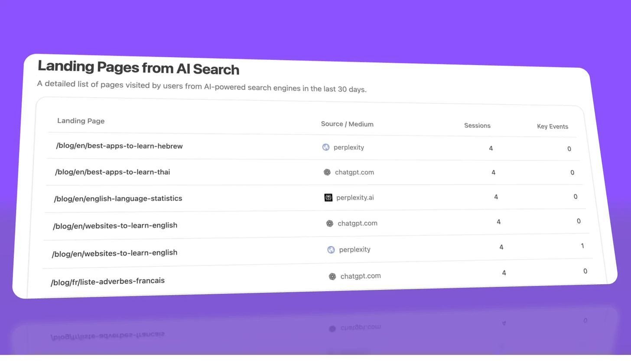Click the perplexity.ai favicon on english-language-statistics row
This screenshot has width=631, height=364.
(x=328, y=197)
